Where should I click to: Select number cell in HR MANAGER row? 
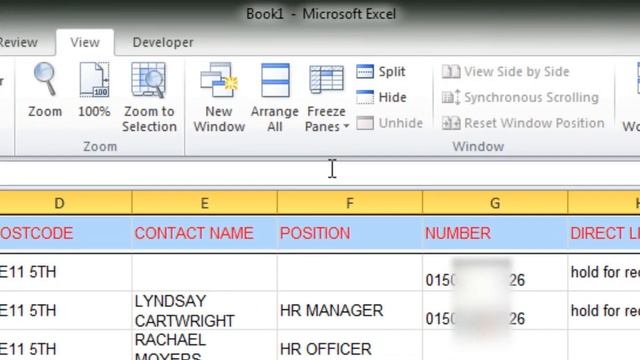(x=495, y=311)
